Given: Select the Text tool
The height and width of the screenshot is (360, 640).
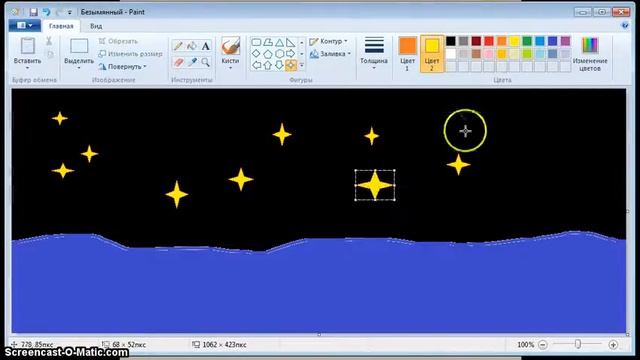Looking at the screenshot, I should (206, 46).
